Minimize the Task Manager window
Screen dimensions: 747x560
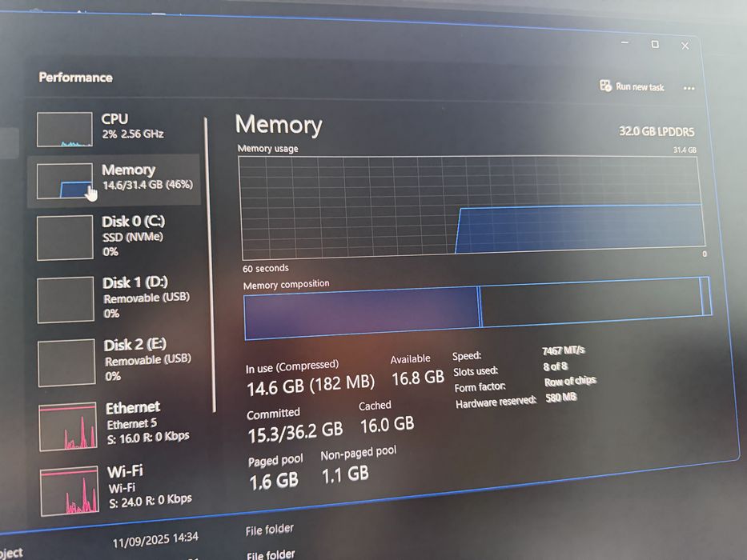(625, 43)
